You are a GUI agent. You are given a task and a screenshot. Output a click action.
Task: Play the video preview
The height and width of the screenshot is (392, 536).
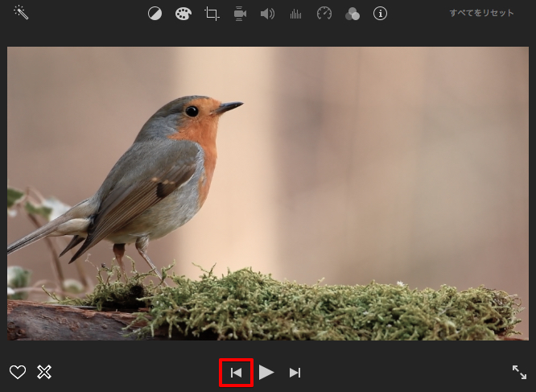click(x=266, y=372)
